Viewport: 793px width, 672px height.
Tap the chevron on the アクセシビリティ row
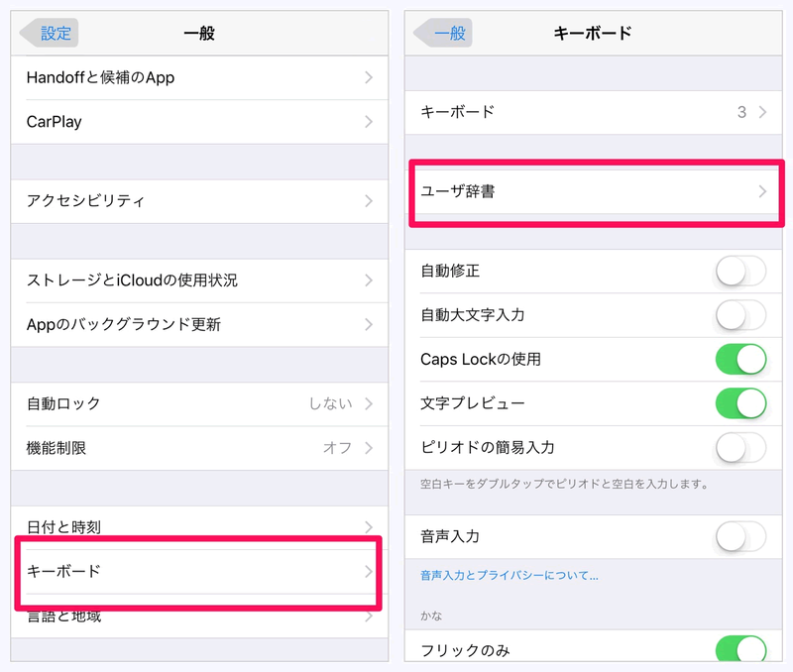coord(369,201)
